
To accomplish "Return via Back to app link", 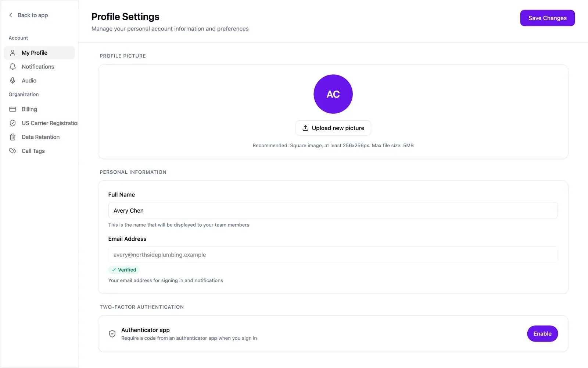I will (28, 15).
